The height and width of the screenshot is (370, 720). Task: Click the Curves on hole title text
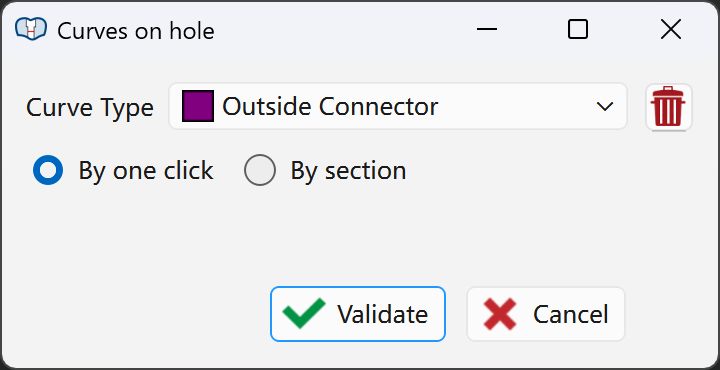pos(136,31)
